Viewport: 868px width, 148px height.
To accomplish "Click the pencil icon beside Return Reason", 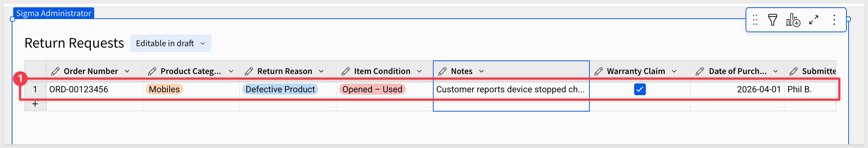I will [249, 71].
